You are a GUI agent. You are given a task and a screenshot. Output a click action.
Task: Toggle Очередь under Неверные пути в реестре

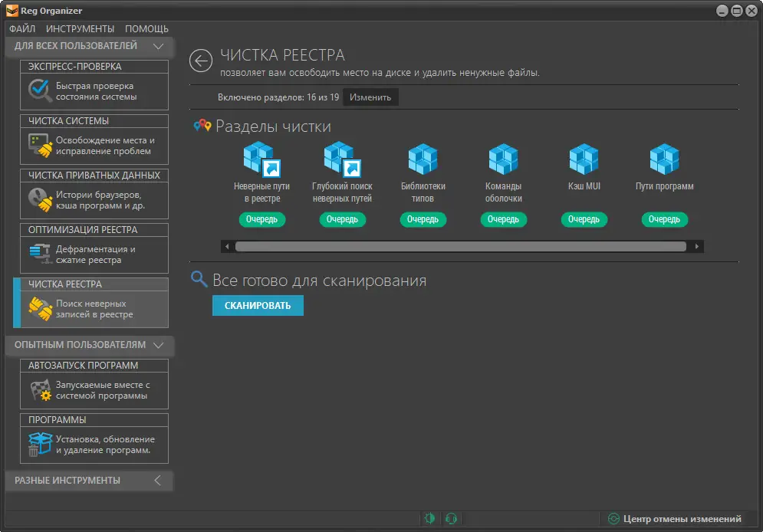(x=261, y=219)
